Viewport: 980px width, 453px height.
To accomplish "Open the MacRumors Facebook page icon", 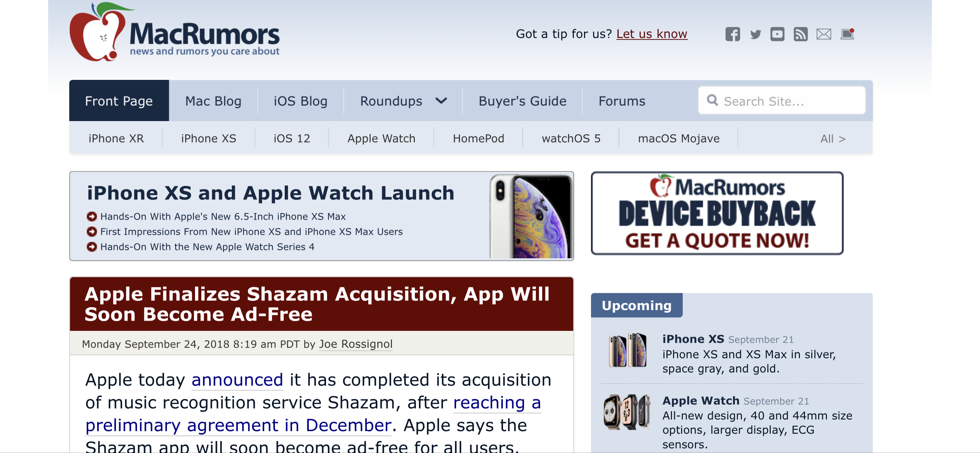I will 732,34.
